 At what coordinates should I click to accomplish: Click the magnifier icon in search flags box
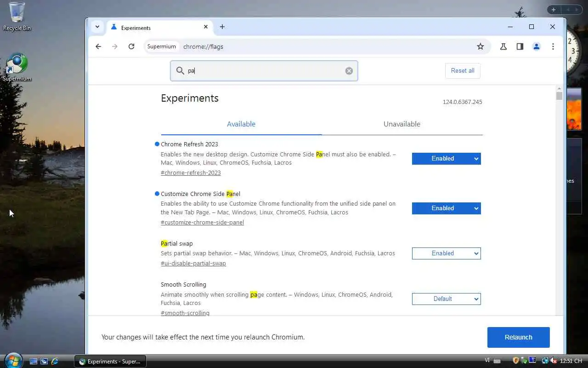pyautogui.click(x=180, y=71)
